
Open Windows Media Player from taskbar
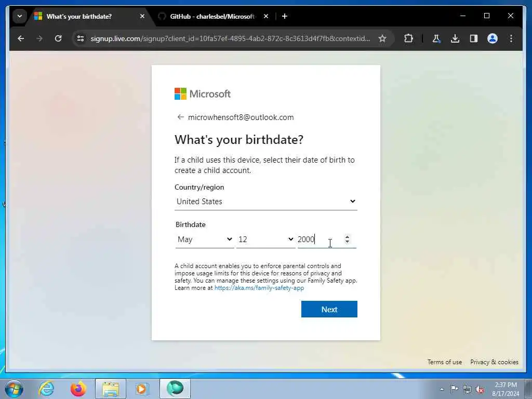142,389
